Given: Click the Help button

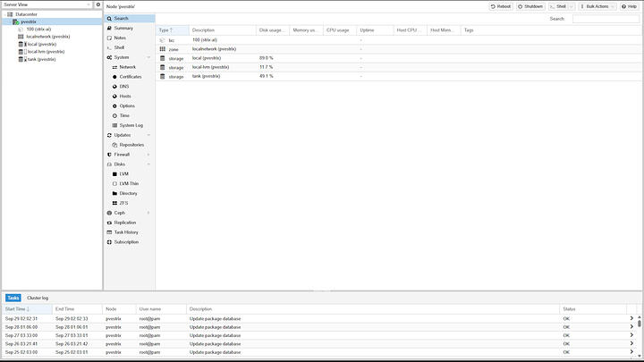Looking at the screenshot, I should click(x=629, y=6).
